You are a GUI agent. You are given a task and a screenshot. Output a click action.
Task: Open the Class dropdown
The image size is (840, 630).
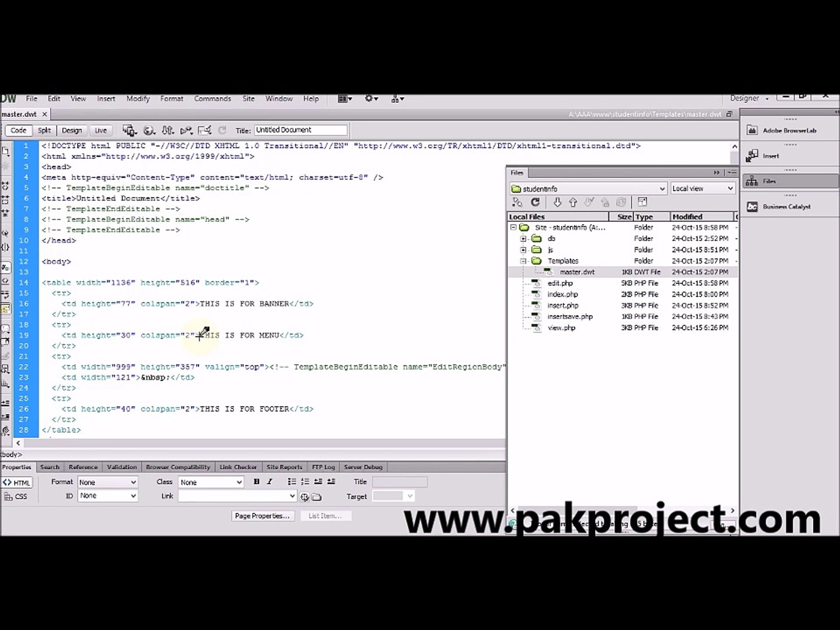(211, 482)
